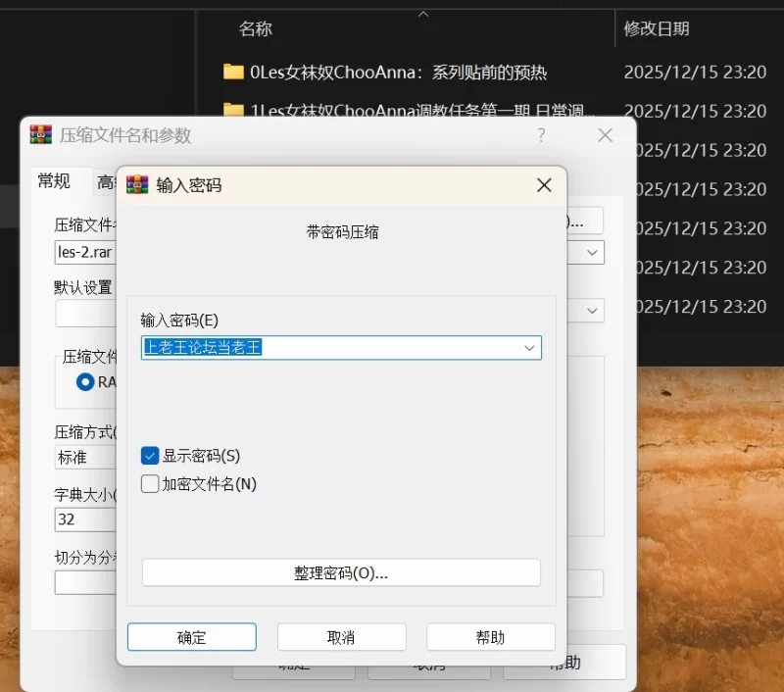Enable the 加密文件名 checkbox
This screenshot has height=692, width=784.
pos(150,483)
